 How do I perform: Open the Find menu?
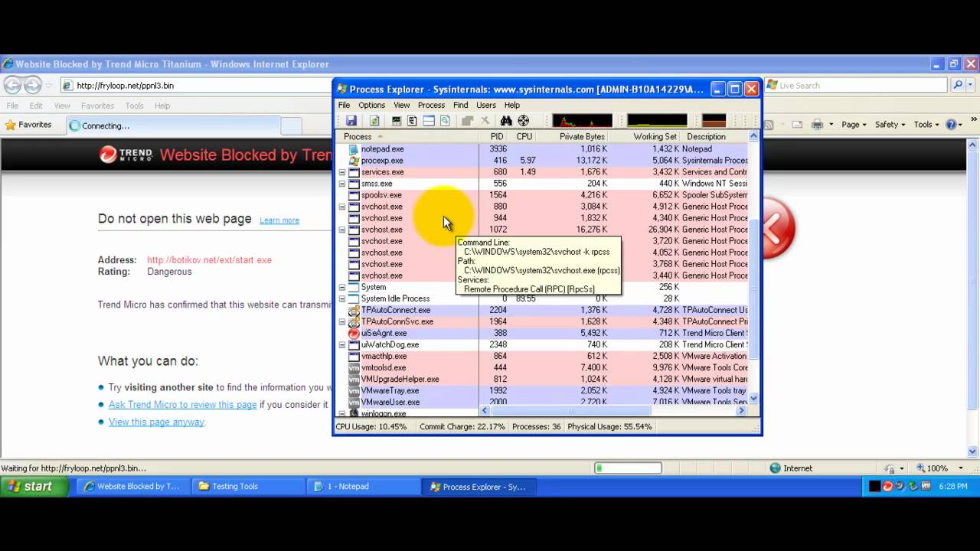click(460, 105)
